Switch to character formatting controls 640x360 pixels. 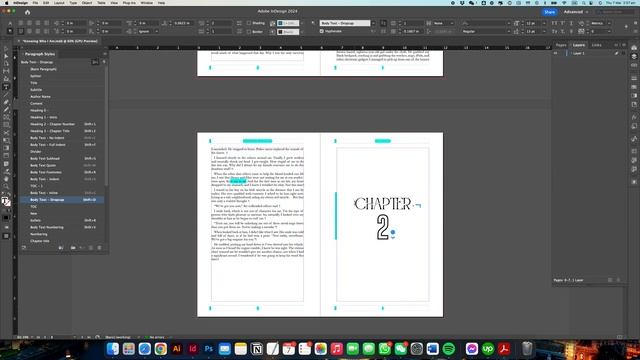point(10,23)
